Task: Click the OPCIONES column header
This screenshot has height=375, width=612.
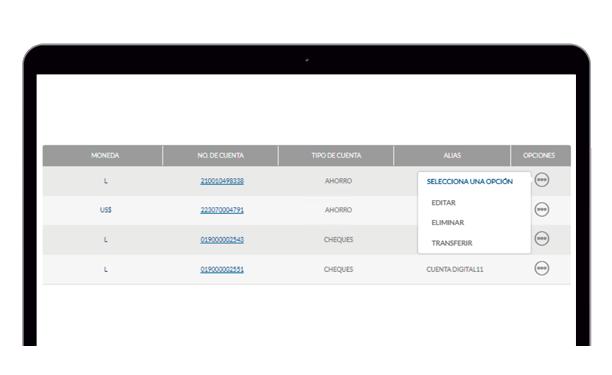Action: pos(539,155)
